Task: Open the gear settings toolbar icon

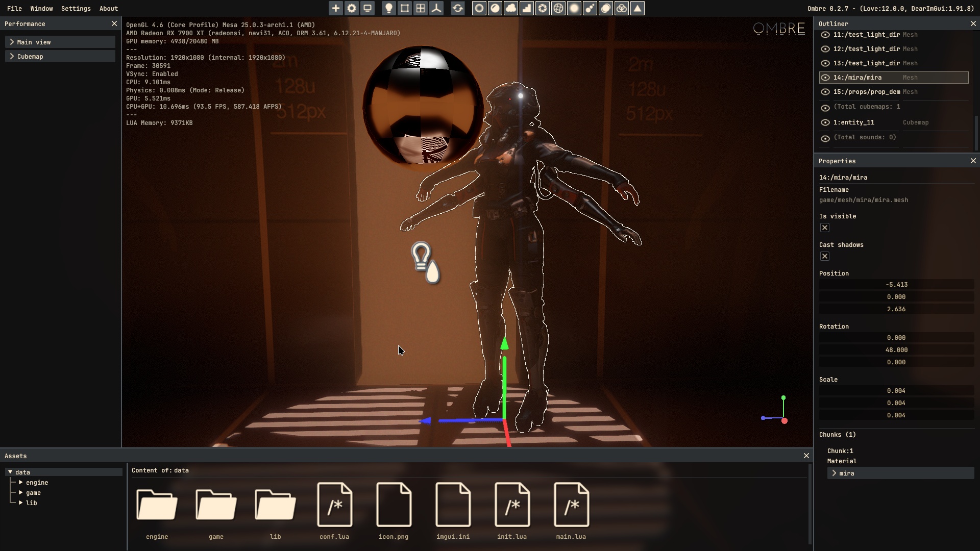Action: tap(352, 8)
